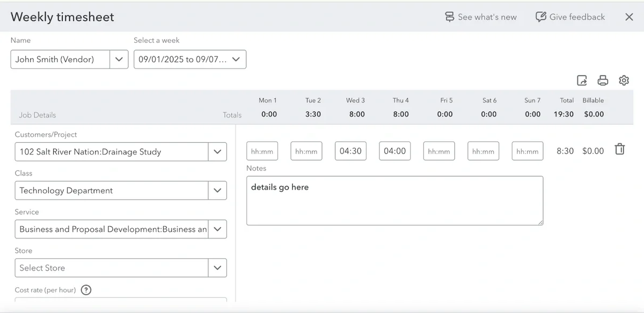
Task: Print the weekly timesheet
Action: point(603,81)
